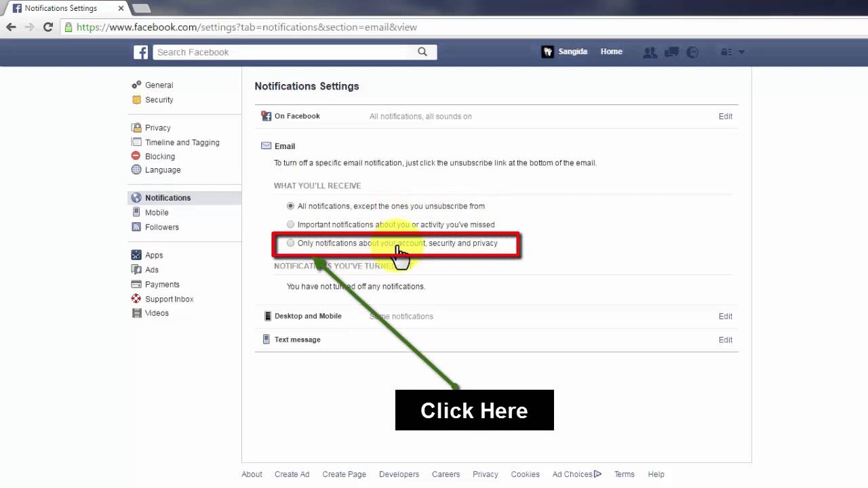
Task: Click the Apps cube icon
Action: tap(136, 255)
